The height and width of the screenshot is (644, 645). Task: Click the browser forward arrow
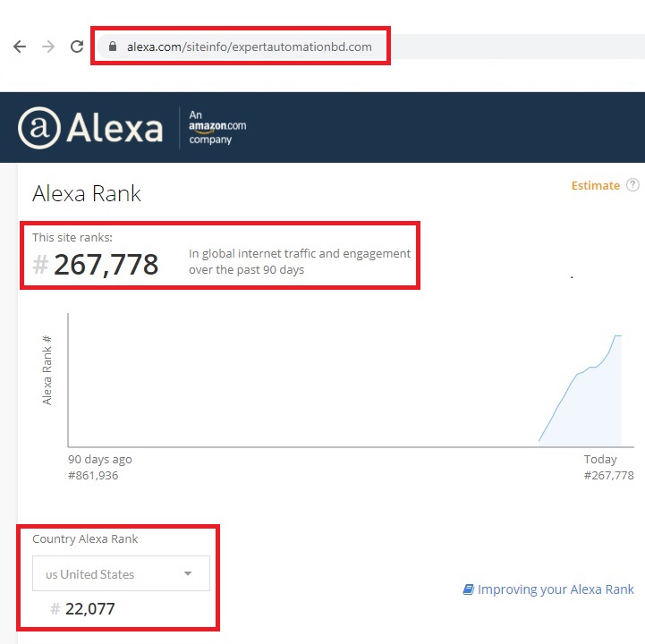point(48,47)
